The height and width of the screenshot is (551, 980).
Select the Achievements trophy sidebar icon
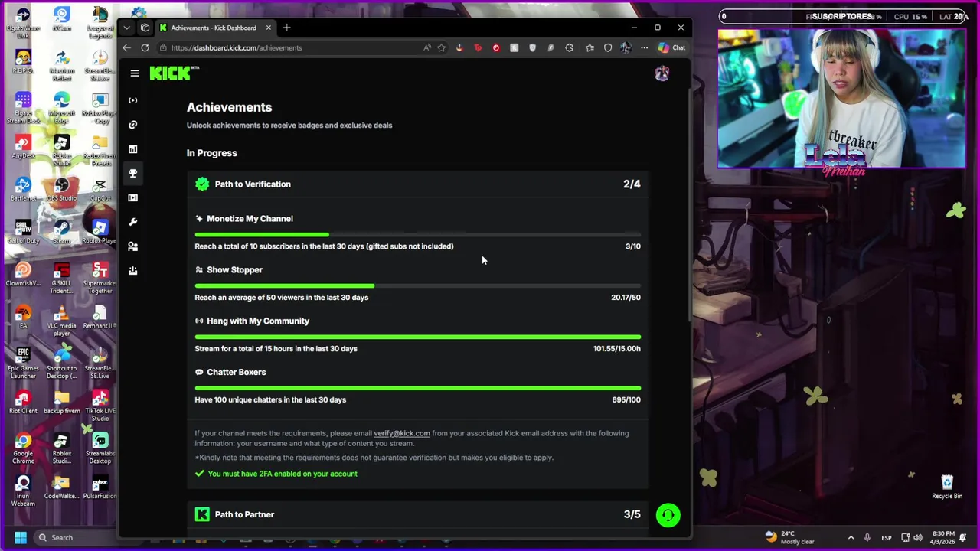tap(132, 173)
